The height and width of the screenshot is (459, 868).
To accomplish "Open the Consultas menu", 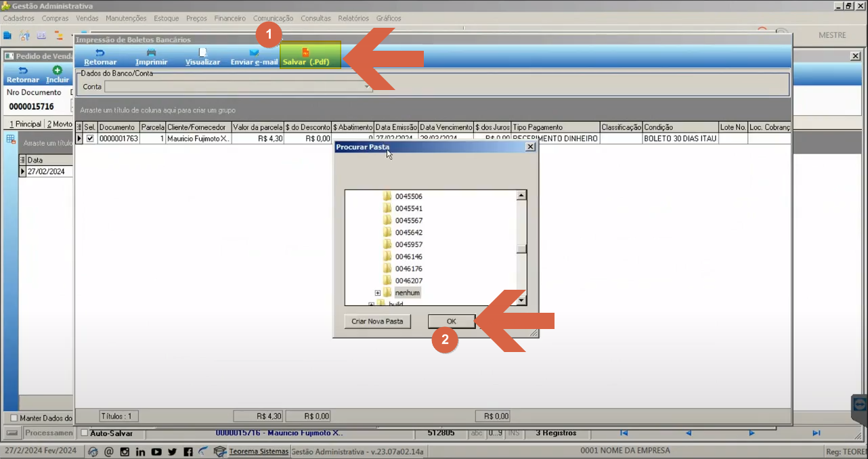I will pyautogui.click(x=316, y=18).
